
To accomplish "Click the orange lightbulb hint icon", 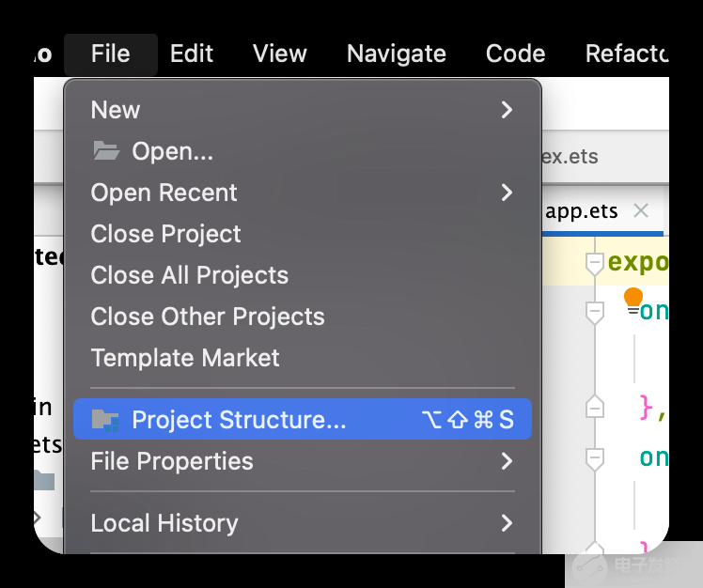I will (x=633, y=298).
